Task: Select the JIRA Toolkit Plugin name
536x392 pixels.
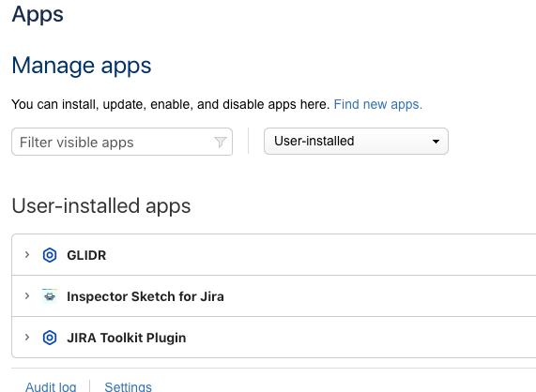Action: click(127, 338)
